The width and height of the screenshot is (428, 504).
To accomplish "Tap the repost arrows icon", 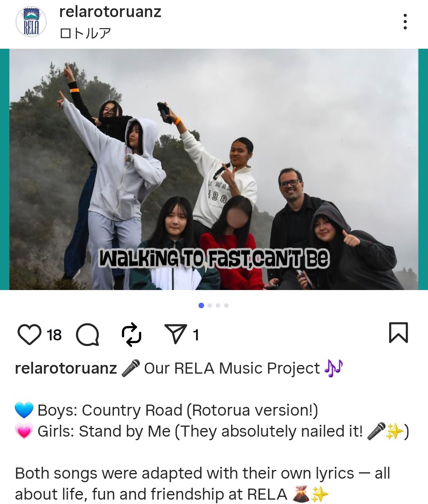I will pos(131,335).
